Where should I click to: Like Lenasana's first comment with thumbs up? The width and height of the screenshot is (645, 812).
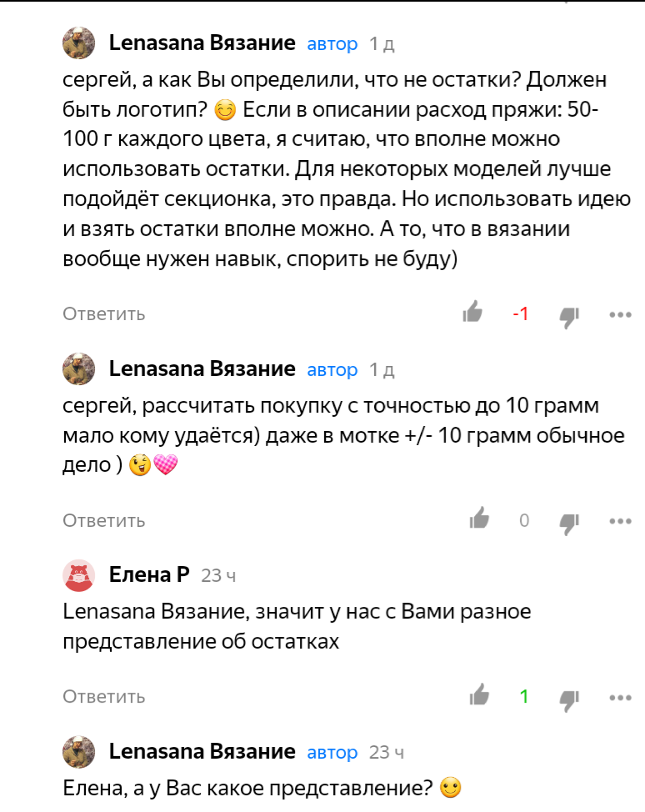pyautogui.click(x=473, y=313)
